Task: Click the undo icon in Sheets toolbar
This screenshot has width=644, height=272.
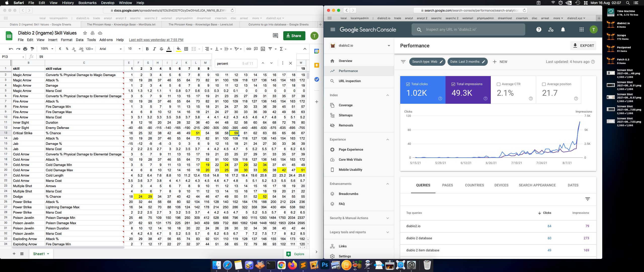Action: 11,49
